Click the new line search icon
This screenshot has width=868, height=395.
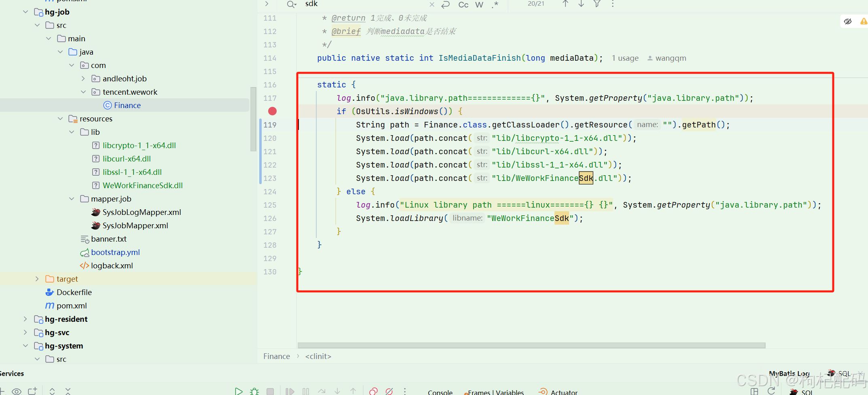tap(445, 4)
